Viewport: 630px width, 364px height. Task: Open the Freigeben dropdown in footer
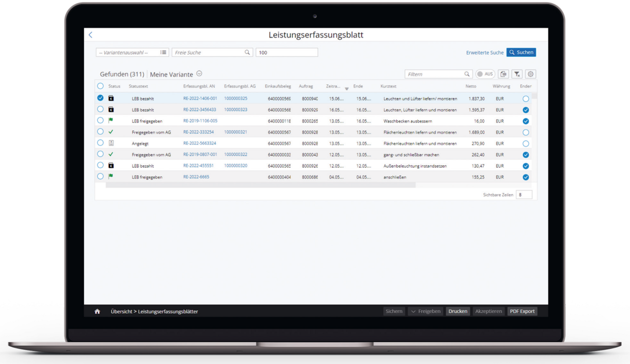[425, 311]
